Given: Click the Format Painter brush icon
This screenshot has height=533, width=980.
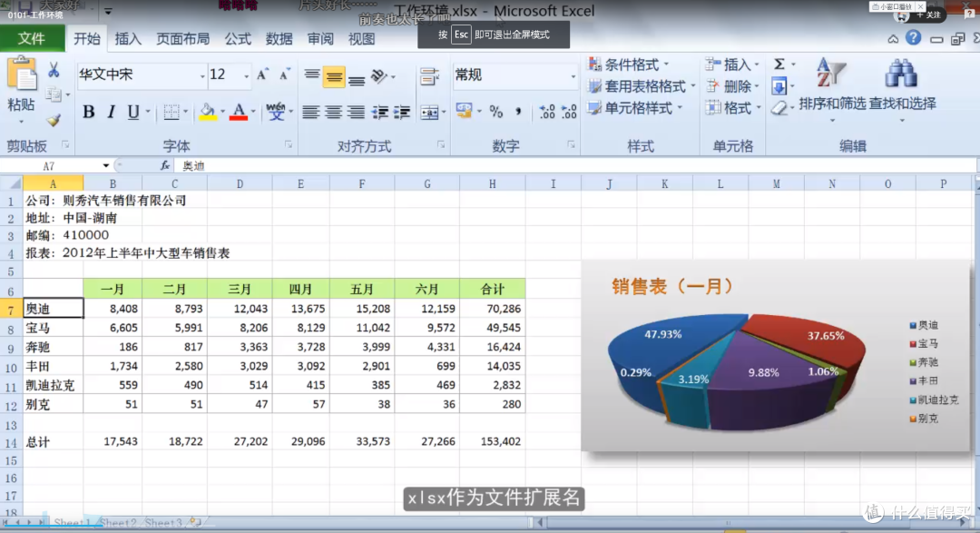Looking at the screenshot, I should (54, 119).
